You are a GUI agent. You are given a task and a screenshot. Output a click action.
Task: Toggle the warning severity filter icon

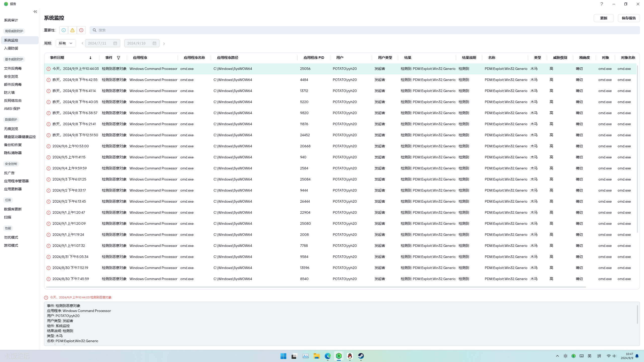[72, 30]
